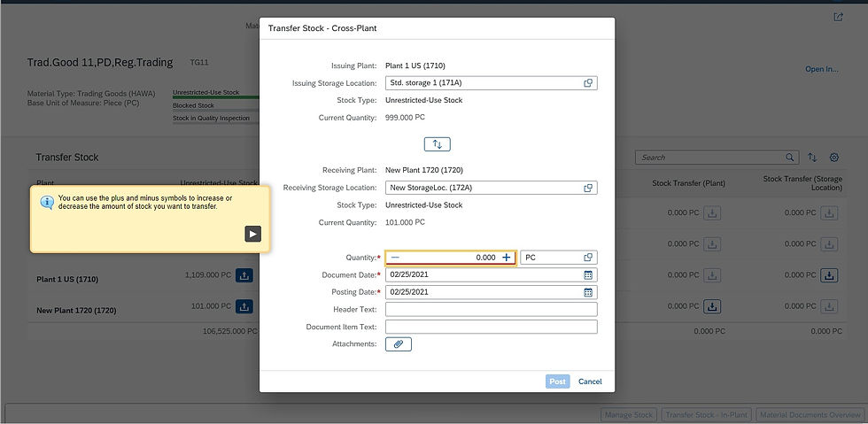Open the Open In... link
868x424 pixels.
[822, 69]
